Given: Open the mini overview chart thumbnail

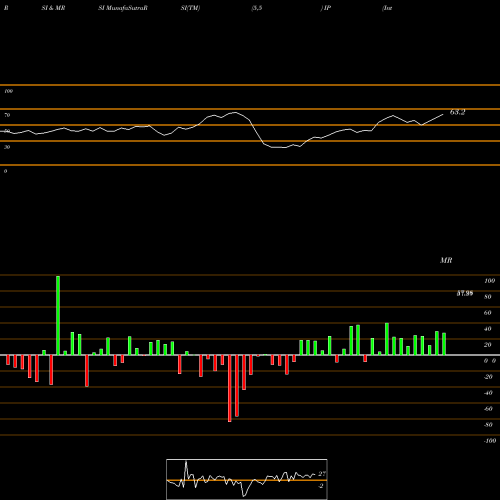Looking at the screenshot, I should click(x=247, y=479).
